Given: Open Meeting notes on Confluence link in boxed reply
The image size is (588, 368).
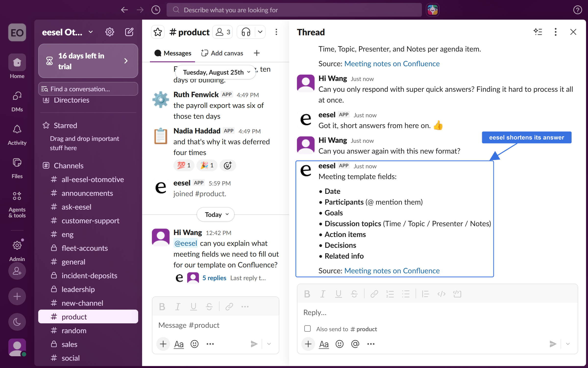Looking at the screenshot, I should point(392,271).
